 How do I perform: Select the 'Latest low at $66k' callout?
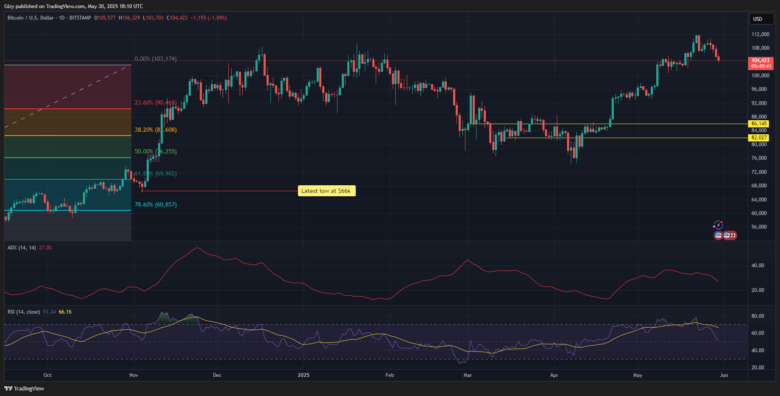pyautogui.click(x=327, y=191)
